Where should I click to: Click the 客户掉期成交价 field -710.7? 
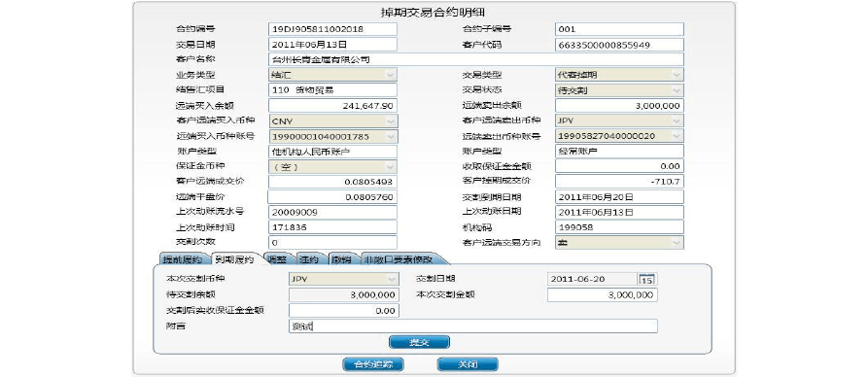pyautogui.click(x=619, y=182)
